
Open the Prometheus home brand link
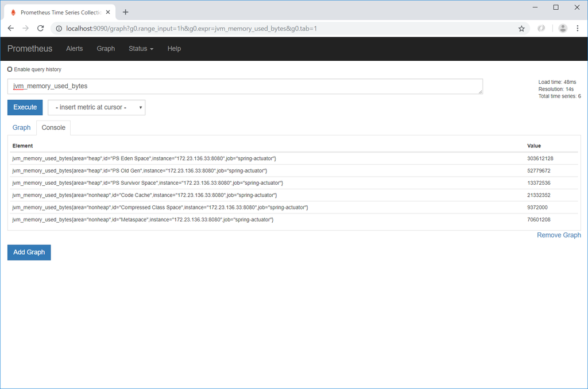30,49
